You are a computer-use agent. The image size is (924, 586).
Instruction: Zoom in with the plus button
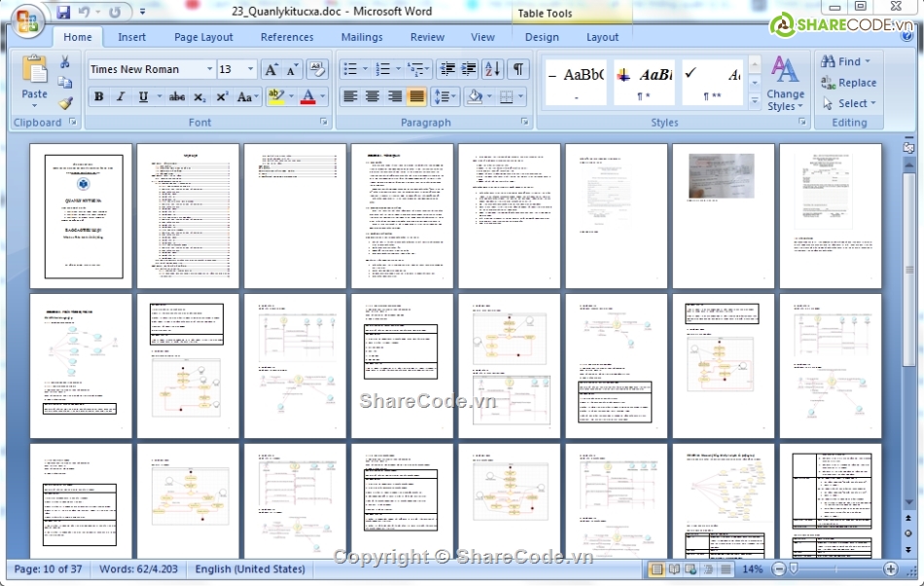point(890,568)
